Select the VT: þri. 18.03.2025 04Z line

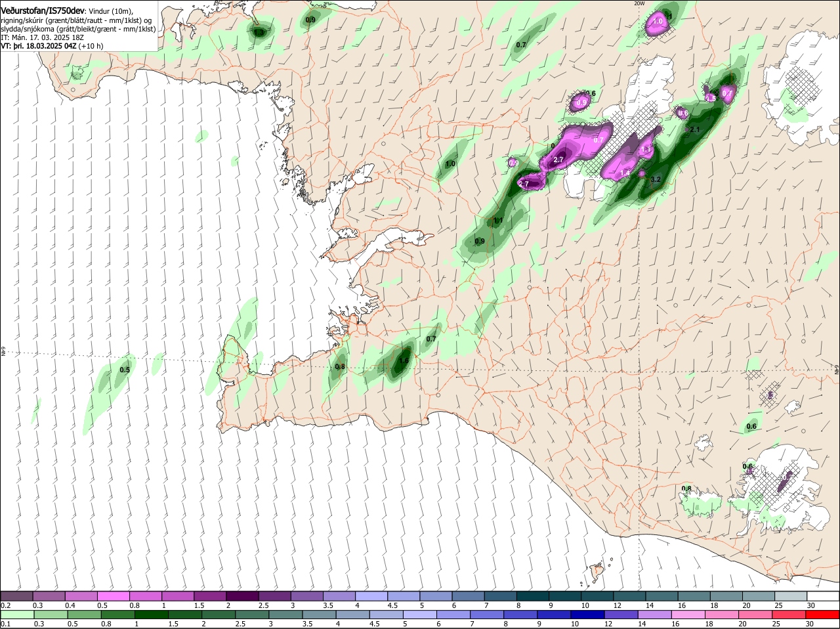tap(39, 46)
